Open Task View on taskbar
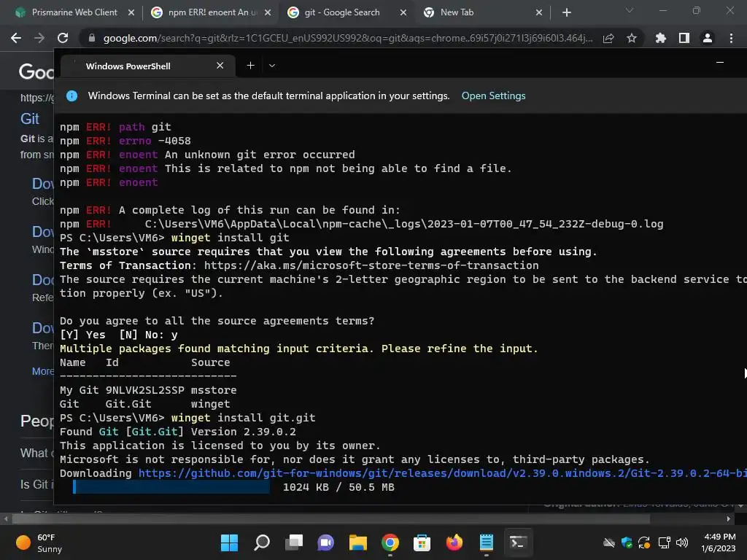This screenshot has height=560, width=747. coord(294,542)
